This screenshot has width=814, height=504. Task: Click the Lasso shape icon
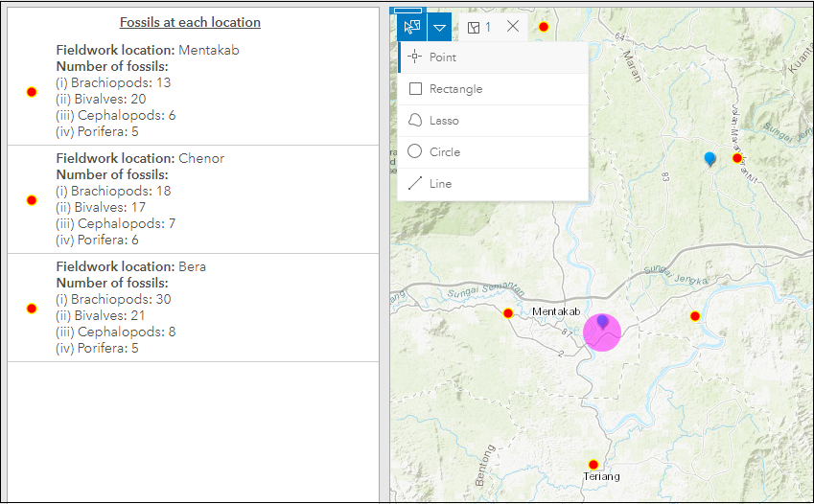415,121
